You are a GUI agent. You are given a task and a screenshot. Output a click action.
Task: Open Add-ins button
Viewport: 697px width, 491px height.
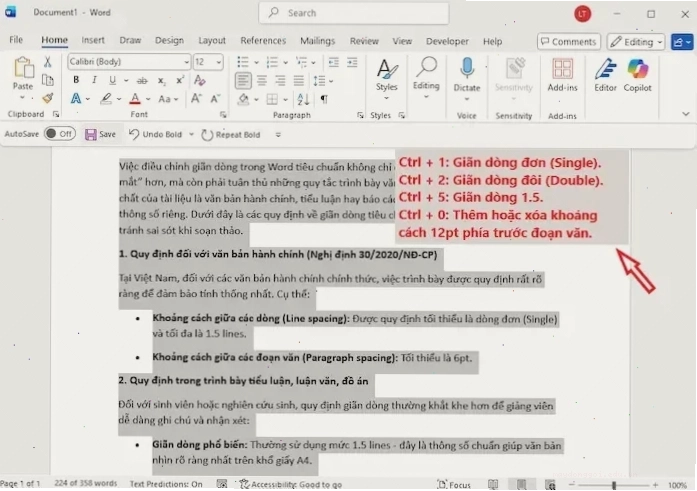562,76
